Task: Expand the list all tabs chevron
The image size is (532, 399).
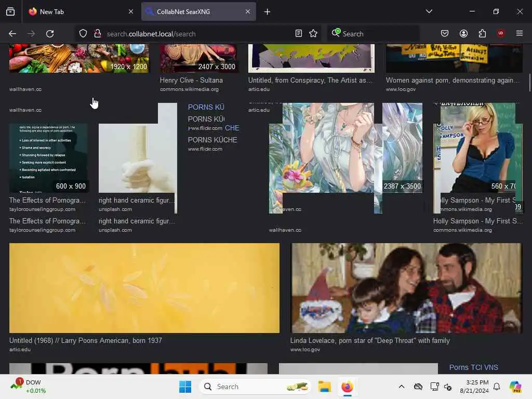Action: pos(429,11)
